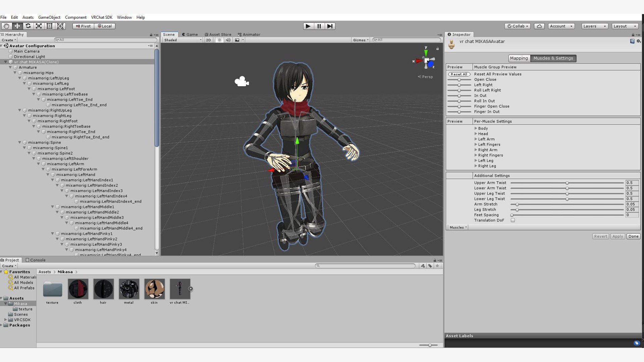Select the Move tool

pyautogui.click(x=17, y=26)
